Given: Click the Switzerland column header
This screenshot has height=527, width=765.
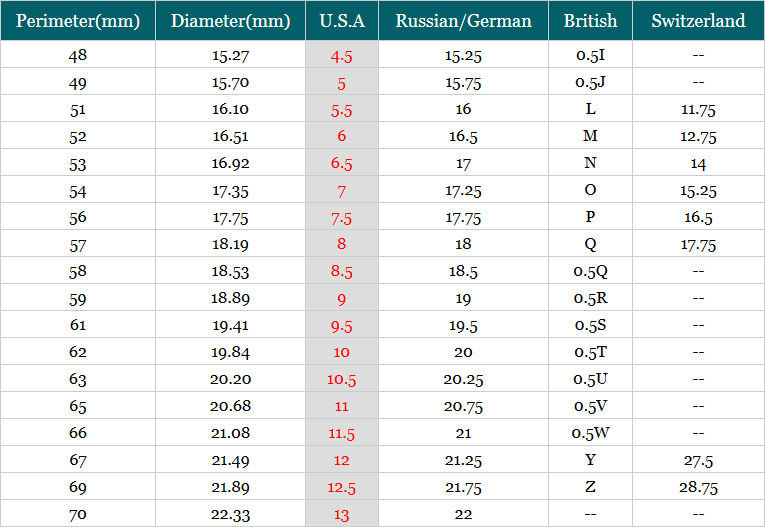Looking at the screenshot, I should [698, 21].
